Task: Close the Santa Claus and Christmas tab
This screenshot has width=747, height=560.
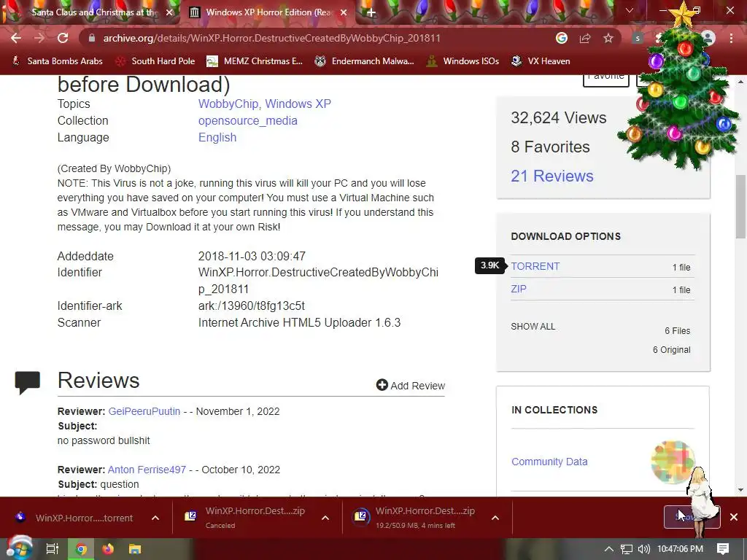Action: pyautogui.click(x=169, y=12)
